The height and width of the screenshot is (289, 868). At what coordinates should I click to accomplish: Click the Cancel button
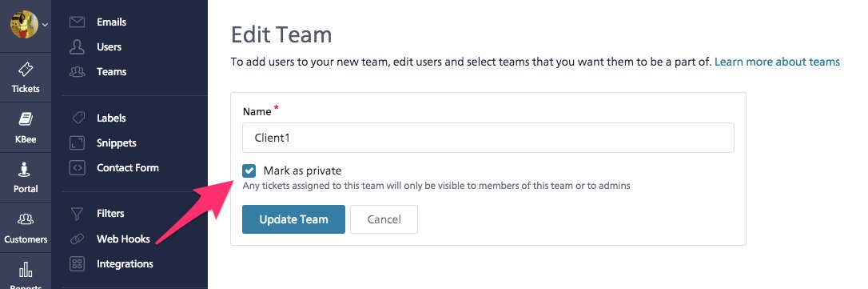click(384, 219)
